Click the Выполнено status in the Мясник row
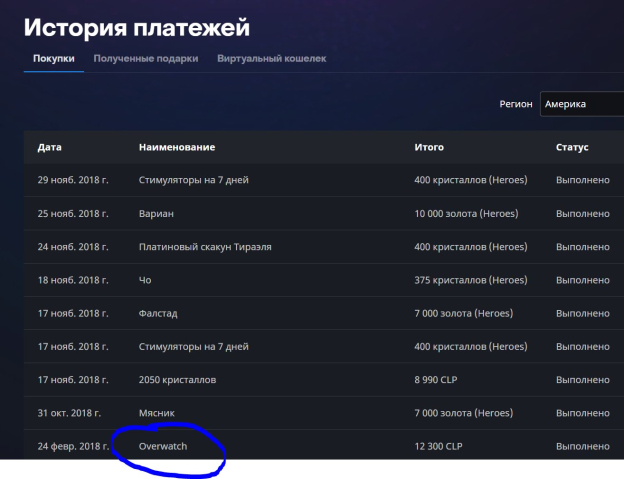The image size is (624, 479). click(x=583, y=413)
